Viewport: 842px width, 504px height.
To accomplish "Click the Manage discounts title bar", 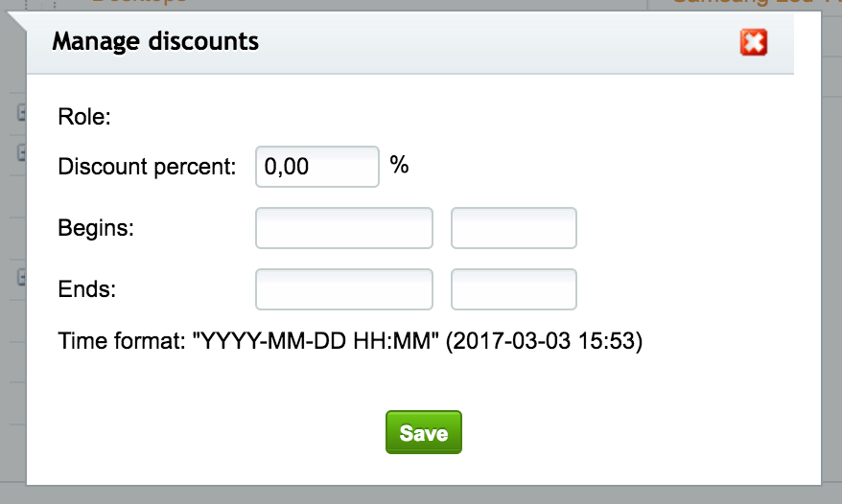I will click(x=410, y=42).
